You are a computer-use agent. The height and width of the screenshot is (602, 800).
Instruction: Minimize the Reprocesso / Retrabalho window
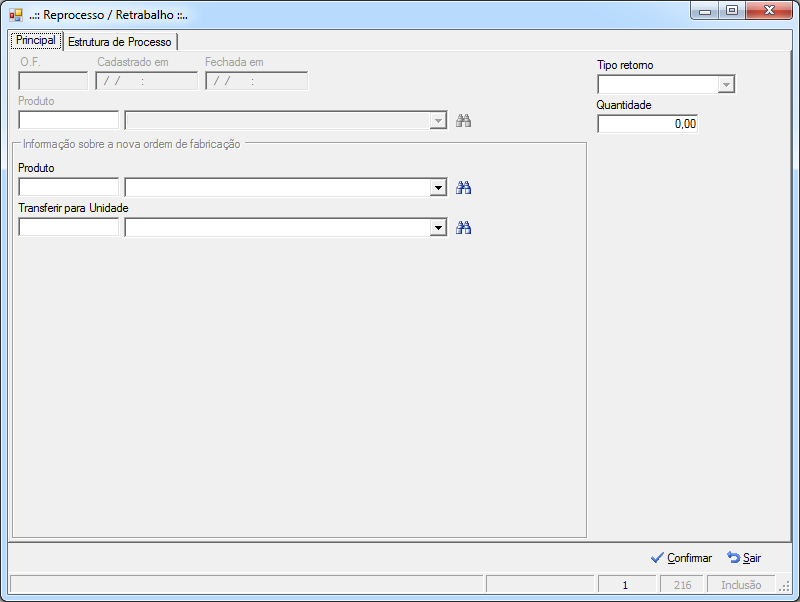click(705, 11)
